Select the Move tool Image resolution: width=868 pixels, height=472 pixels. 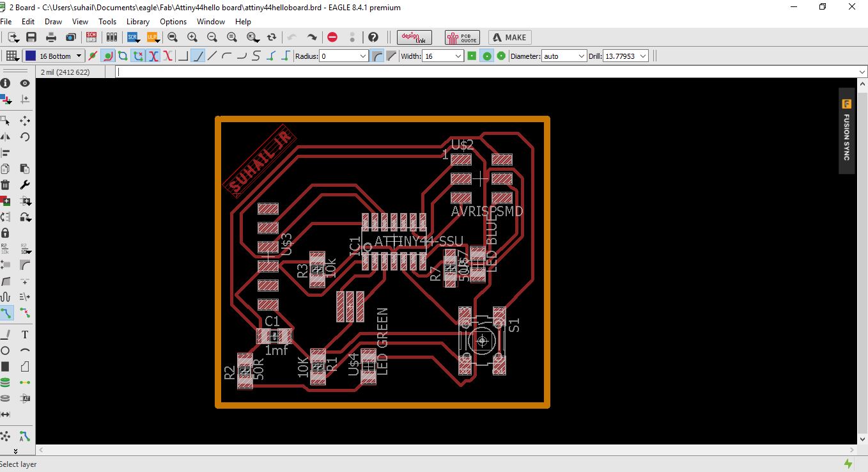[x=25, y=120]
